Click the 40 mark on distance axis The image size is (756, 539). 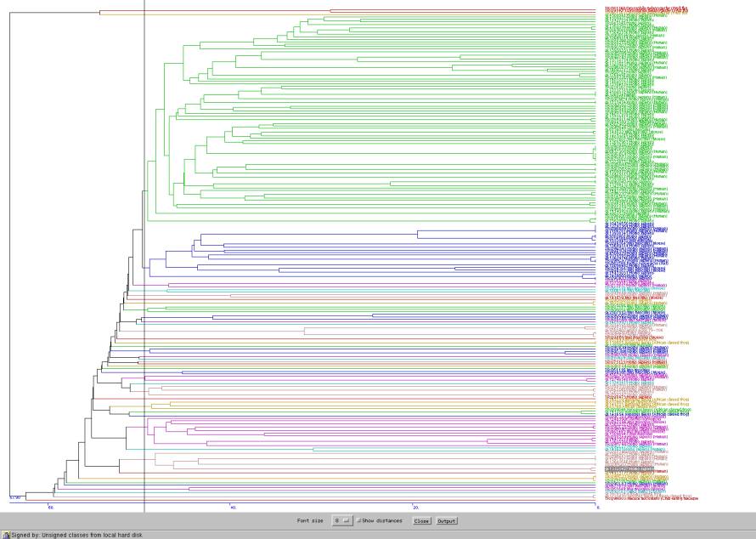pyautogui.click(x=233, y=508)
